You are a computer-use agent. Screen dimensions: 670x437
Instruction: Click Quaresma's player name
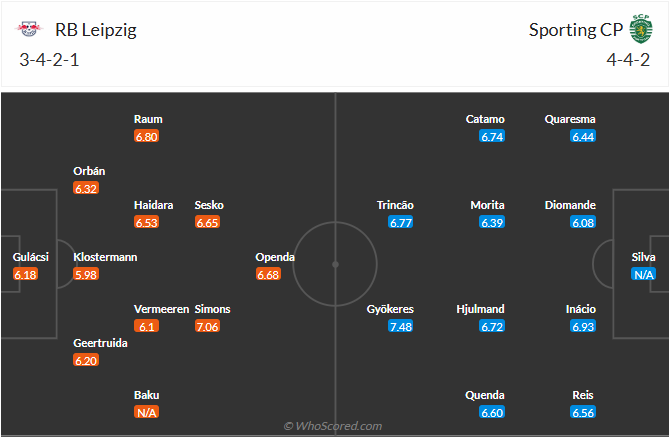coord(570,119)
